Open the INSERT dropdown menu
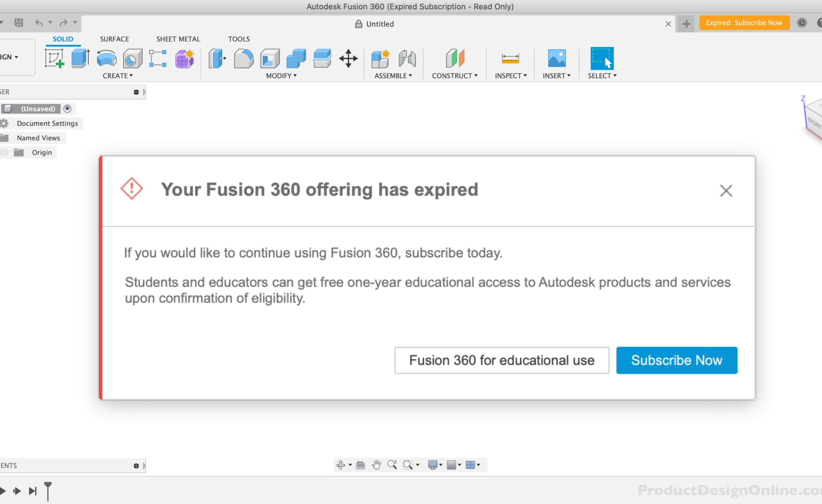Viewport: 822px width, 504px height. click(x=557, y=76)
